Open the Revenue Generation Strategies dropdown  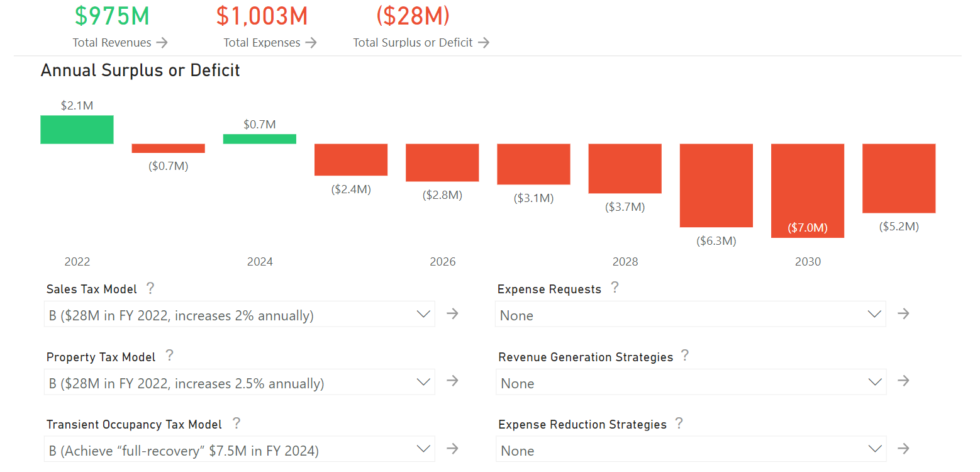(691, 382)
